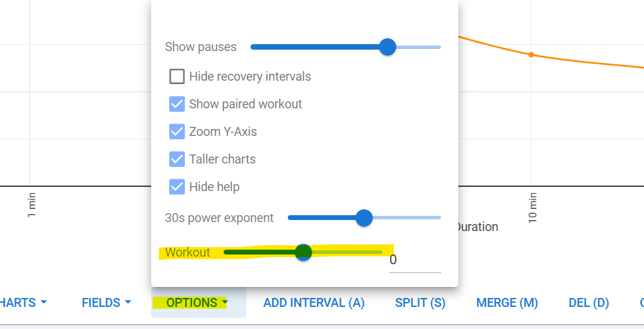The image size is (644, 329).
Task: Click the right end of Show pauses track
Action: click(438, 47)
